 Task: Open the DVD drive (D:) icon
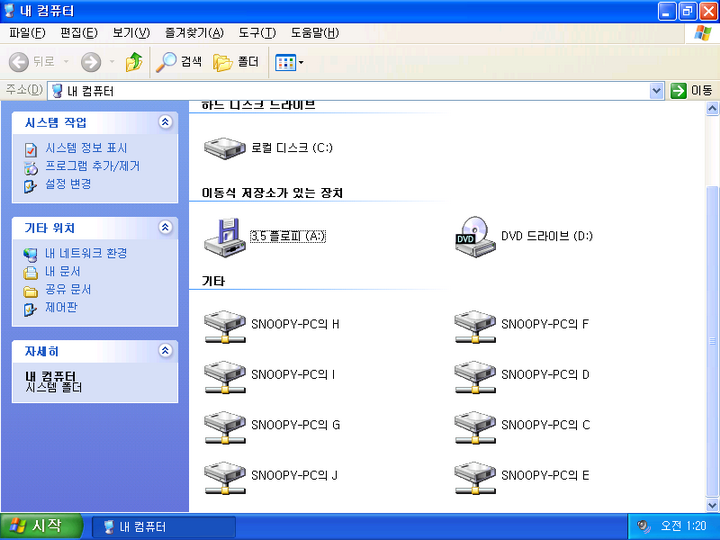[475, 237]
